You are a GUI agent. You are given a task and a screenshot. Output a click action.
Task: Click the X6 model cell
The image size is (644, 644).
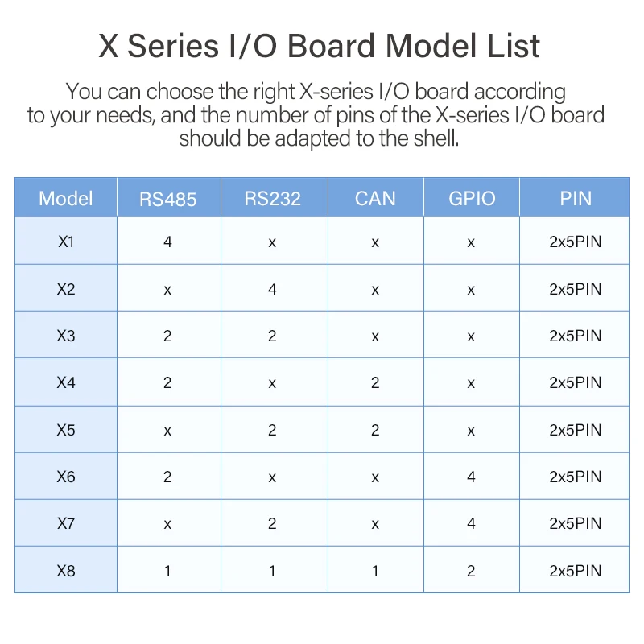[66, 477]
